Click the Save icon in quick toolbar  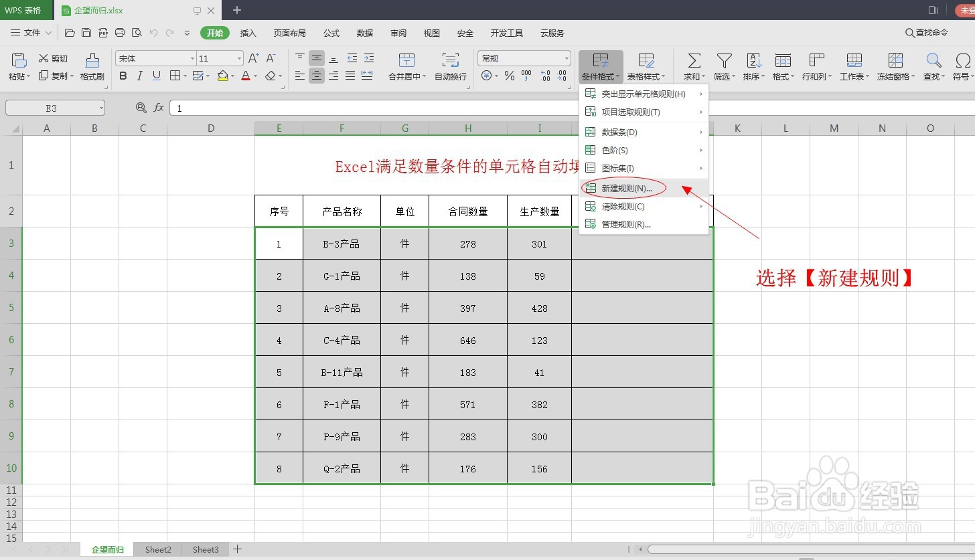[86, 33]
